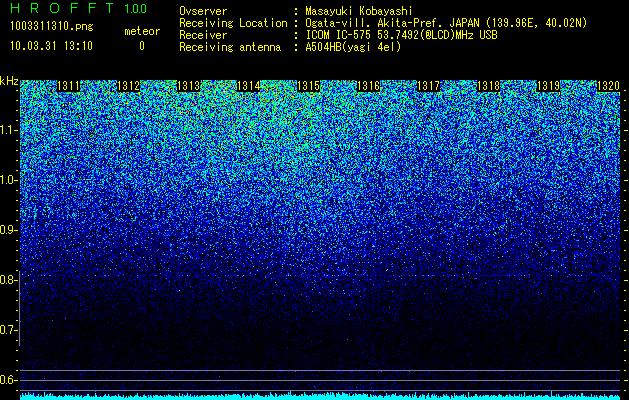Viewport: 629px width, 400px height.
Task: Click the date stamp 10.03.31 13:10
Action: tap(51, 46)
